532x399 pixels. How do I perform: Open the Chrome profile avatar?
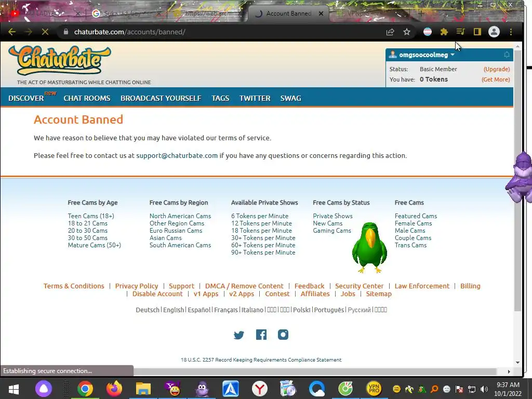click(x=494, y=32)
